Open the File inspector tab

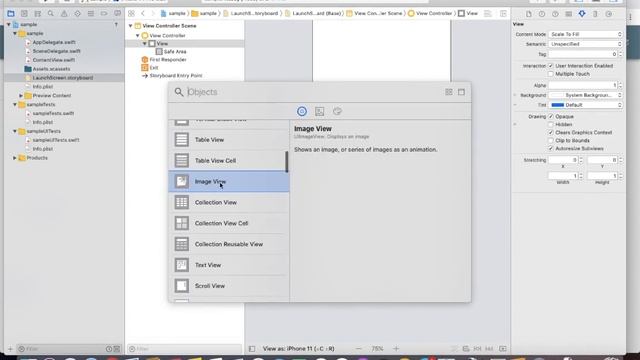(x=529, y=14)
